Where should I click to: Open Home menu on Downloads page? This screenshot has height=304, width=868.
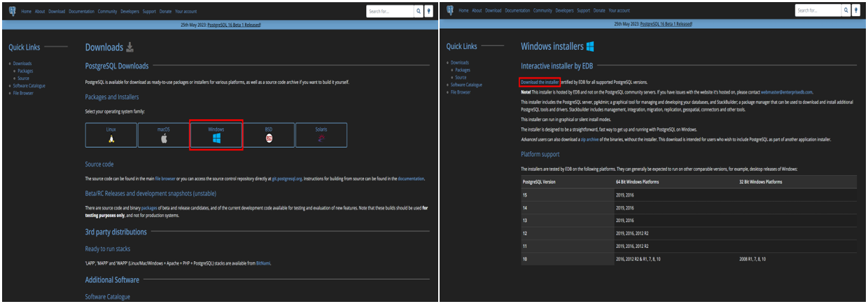(x=26, y=11)
